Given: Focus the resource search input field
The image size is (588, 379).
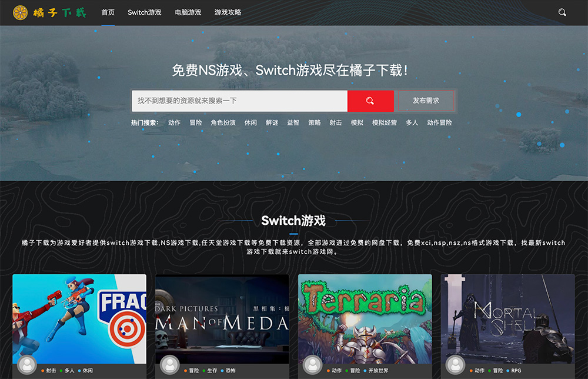Looking at the screenshot, I should pyautogui.click(x=240, y=101).
